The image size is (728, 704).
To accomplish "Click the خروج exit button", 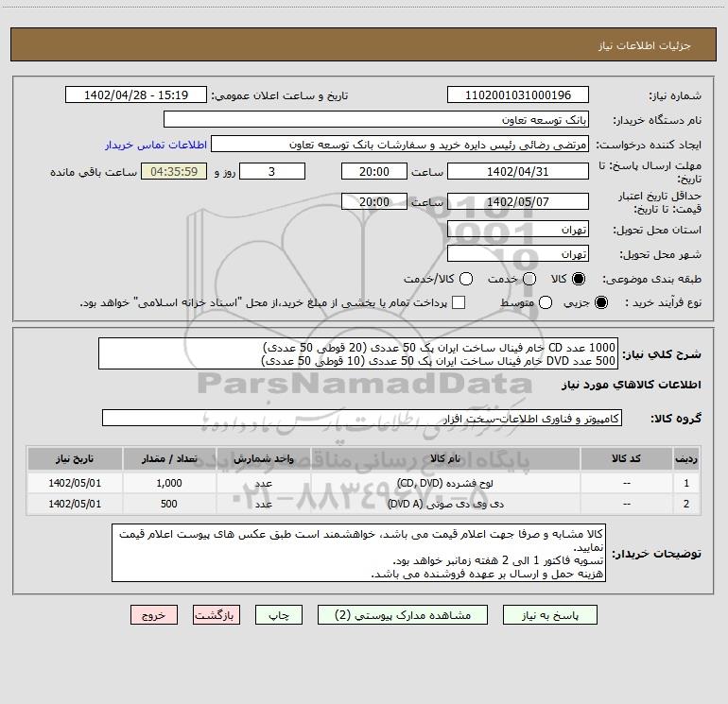I will 154,615.
